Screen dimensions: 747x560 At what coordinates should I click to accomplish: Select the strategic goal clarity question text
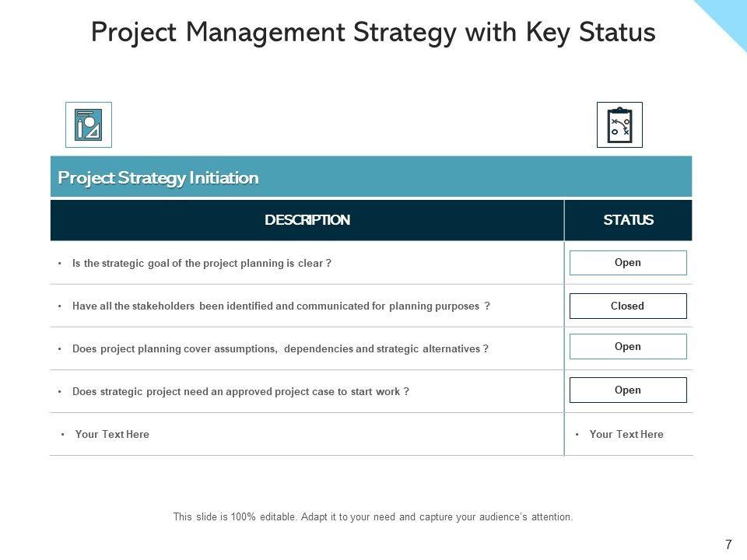click(x=202, y=264)
